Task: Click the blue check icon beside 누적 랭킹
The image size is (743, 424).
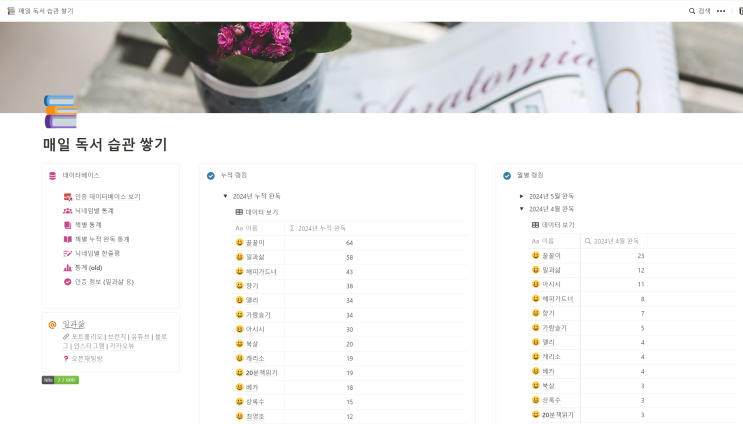Action: (211, 176)
